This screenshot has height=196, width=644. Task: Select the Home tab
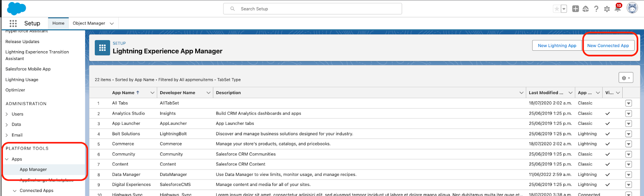click(58, 23)
